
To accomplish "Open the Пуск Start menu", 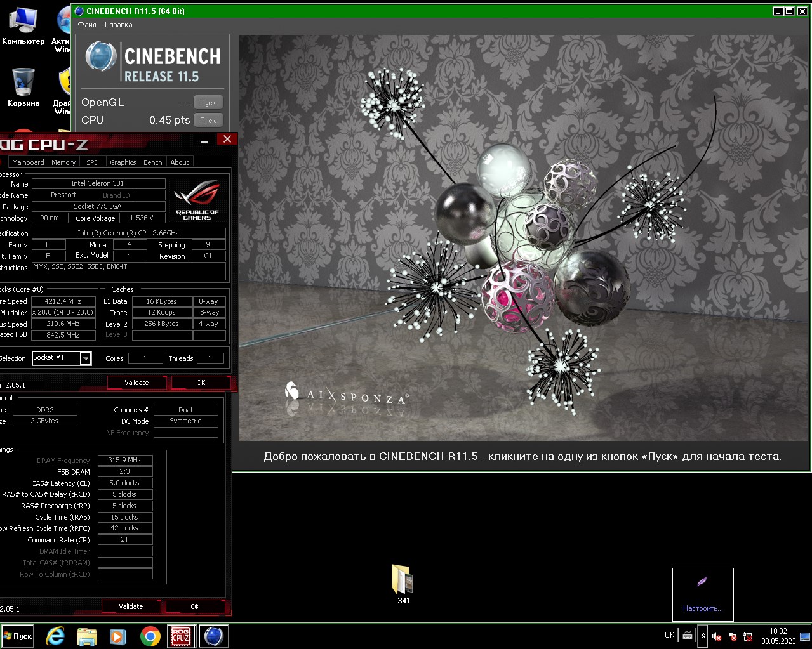I will point(18,636).
